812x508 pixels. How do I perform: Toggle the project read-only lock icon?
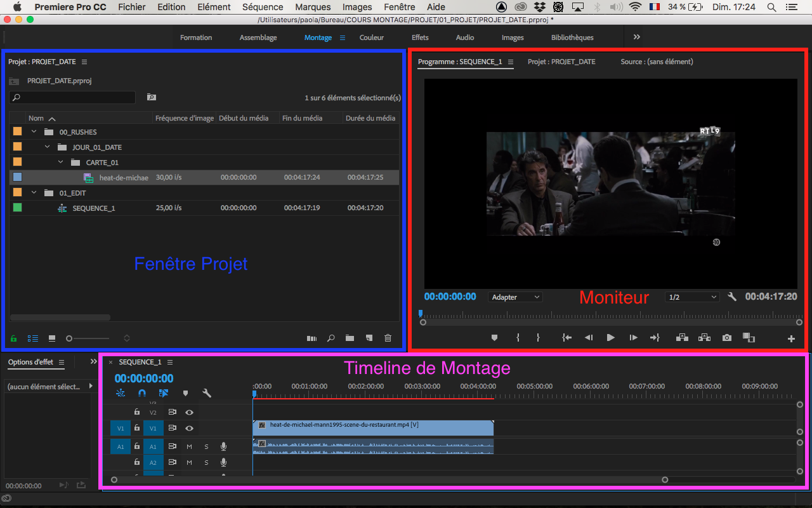[14, 338]
